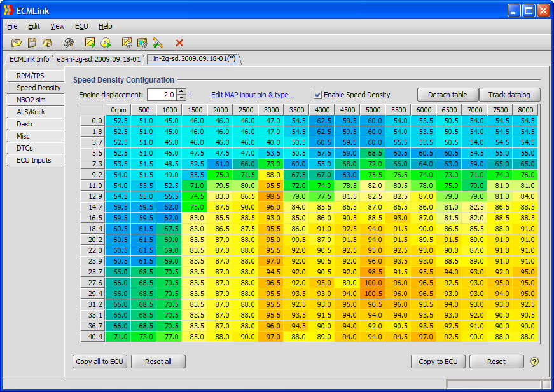The width and height of the screenshot is (554, 392).
Task: Click the yellow help question mark icon
Action: click(534, 362)
